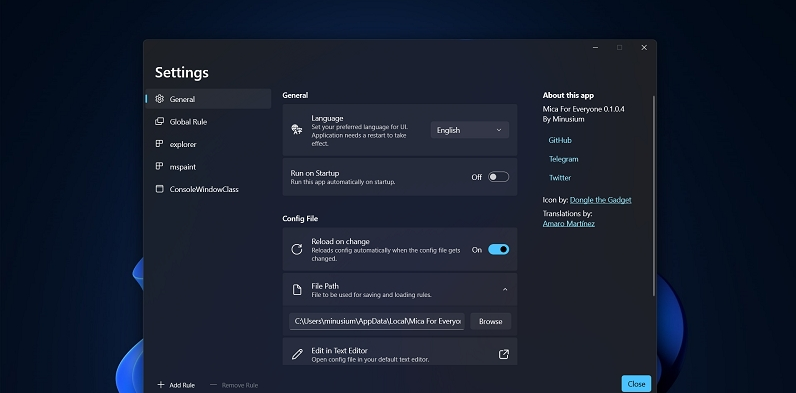796x393 pixels.
Task: Click the "Settings" title text
Action: pos(182,73)
